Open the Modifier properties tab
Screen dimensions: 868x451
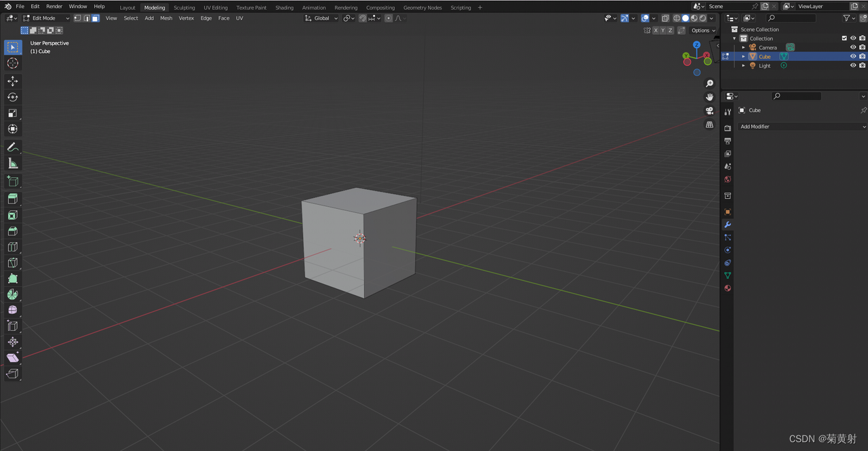point(728,224)
